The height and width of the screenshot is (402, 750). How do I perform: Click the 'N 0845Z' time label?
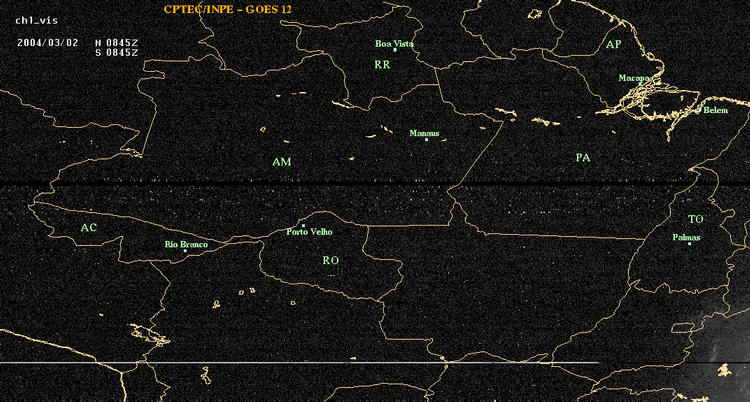pyautogui.click(x=117, y=42)
